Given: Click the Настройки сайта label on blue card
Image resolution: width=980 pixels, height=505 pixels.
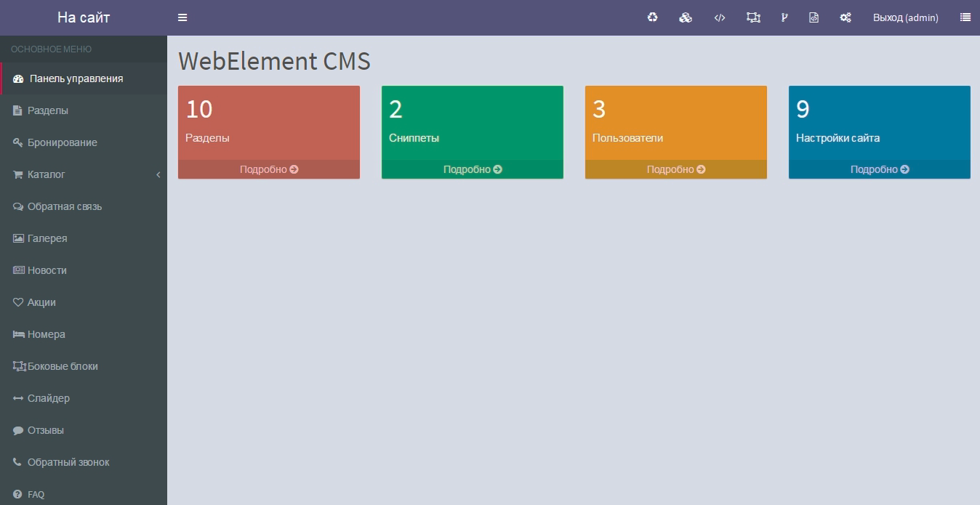Looking at the screenshot, I should (838, 138).
